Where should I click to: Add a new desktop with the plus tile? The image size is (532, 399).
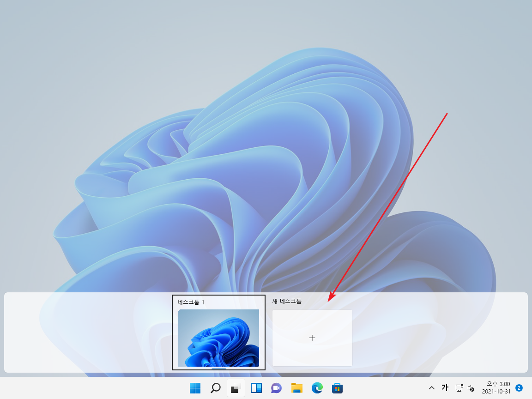click(312, 338)
